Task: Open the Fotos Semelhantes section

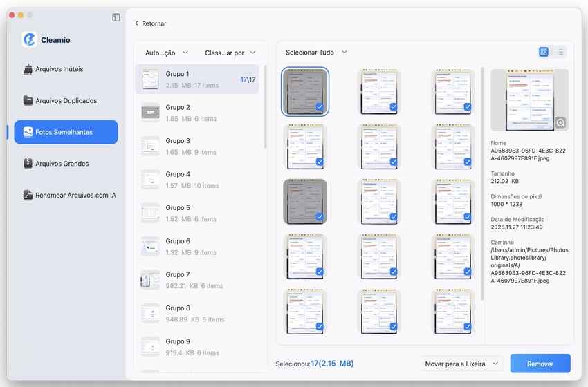Action: pyautogui.click(x=66, y=132)
